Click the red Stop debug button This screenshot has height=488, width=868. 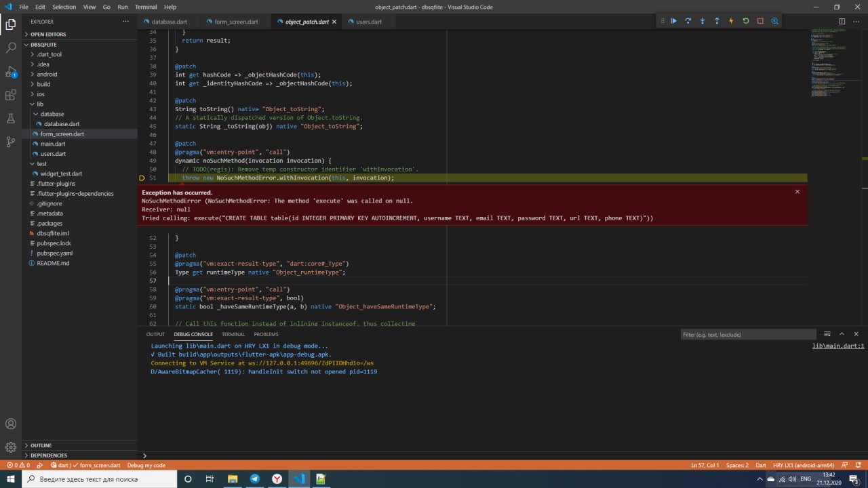coord(760,21)
